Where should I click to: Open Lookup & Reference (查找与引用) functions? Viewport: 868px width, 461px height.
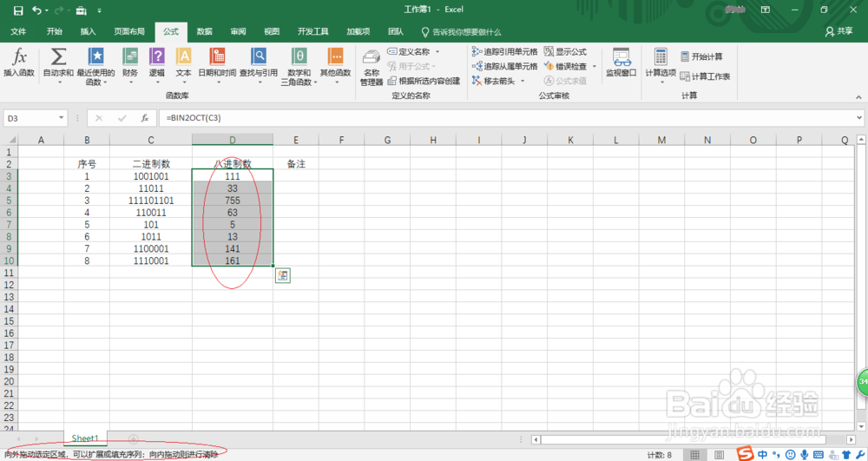259,65
